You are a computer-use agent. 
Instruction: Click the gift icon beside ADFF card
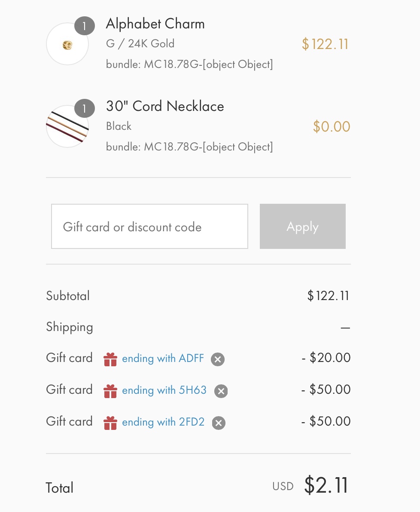(110, 359)
